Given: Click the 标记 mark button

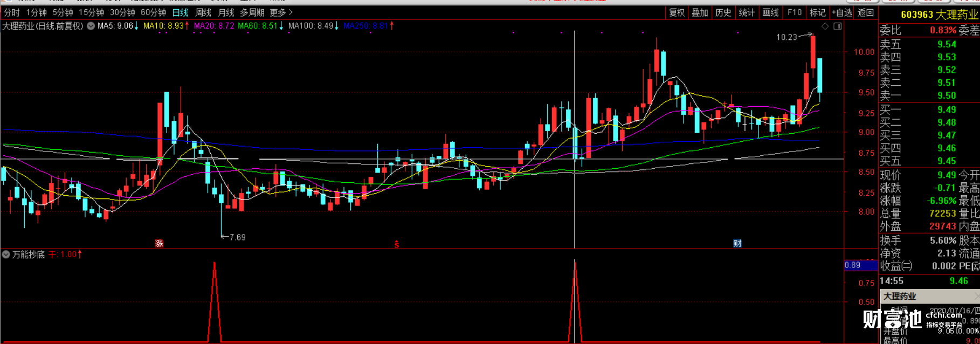Looking at the screenshot, I should (x=818, y=12).
